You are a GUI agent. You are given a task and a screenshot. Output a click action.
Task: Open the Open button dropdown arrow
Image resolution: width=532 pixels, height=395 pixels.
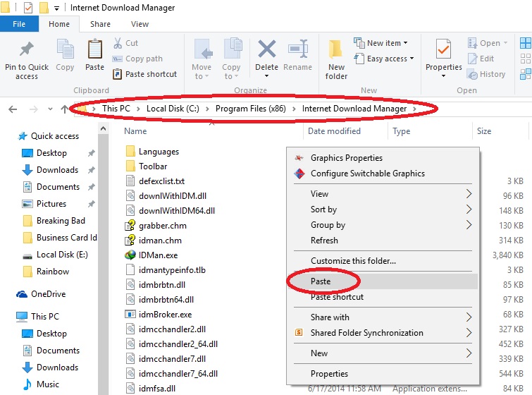tap(505, 43)
